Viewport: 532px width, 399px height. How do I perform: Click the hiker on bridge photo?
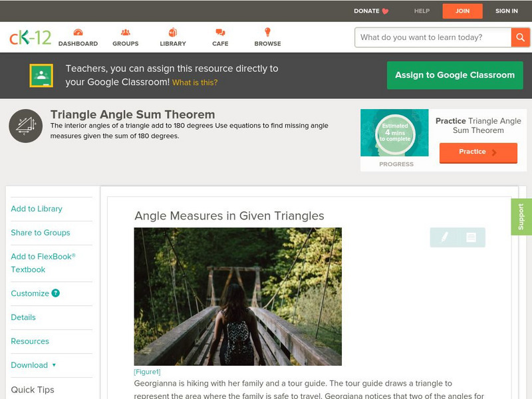pos(238,297)
